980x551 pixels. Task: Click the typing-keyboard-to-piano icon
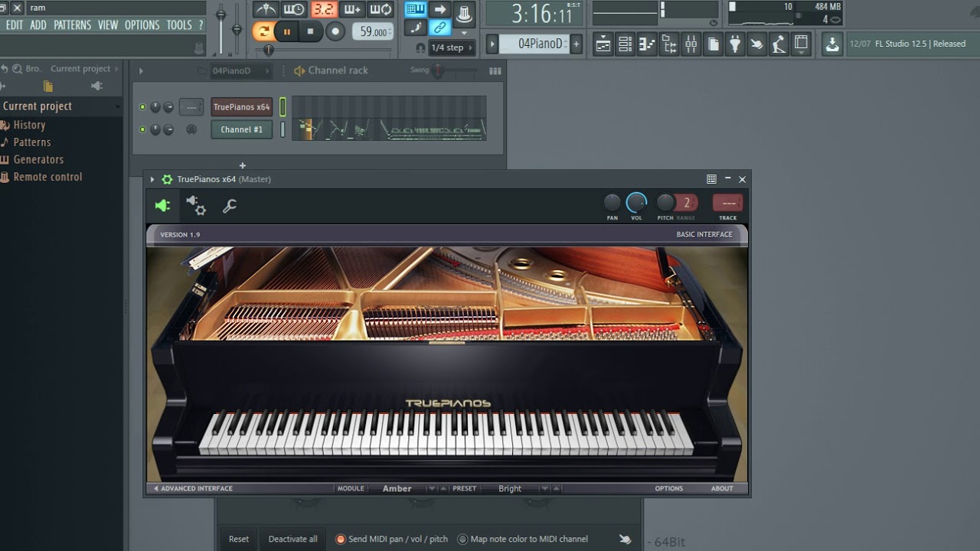tap(416, 9)
